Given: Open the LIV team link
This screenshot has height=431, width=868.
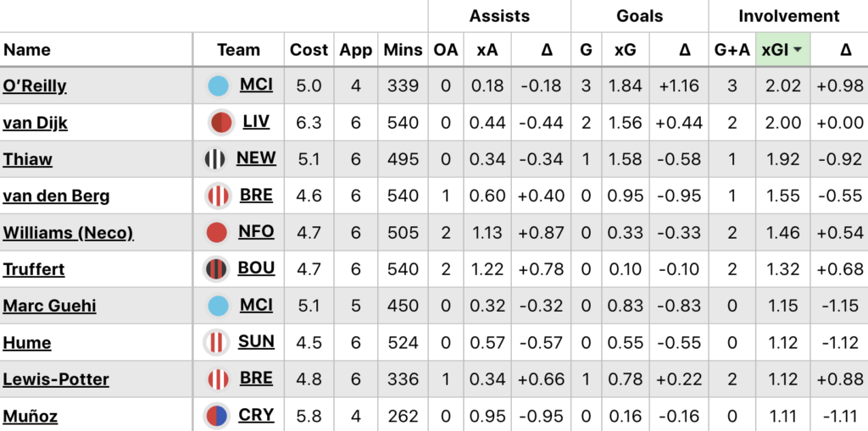Looking at the screenshot, I should point(256,122).
